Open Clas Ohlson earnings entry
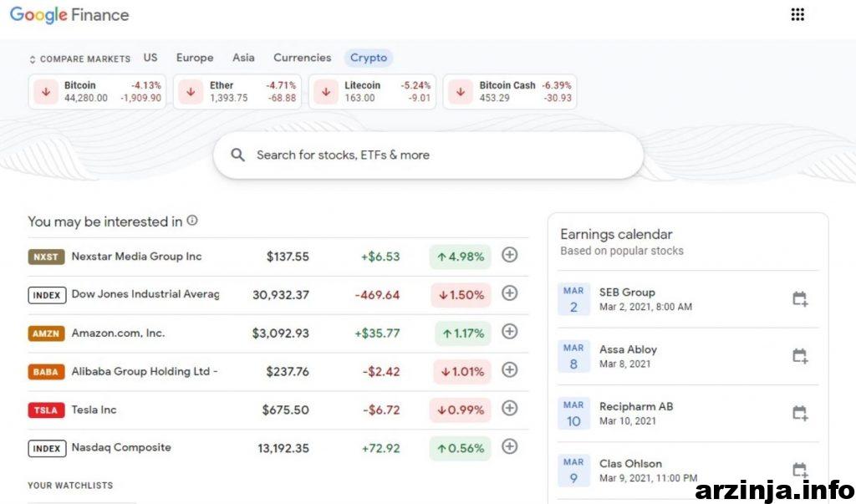856x504 pixels. pyautogui.click(x=688, y=471)
